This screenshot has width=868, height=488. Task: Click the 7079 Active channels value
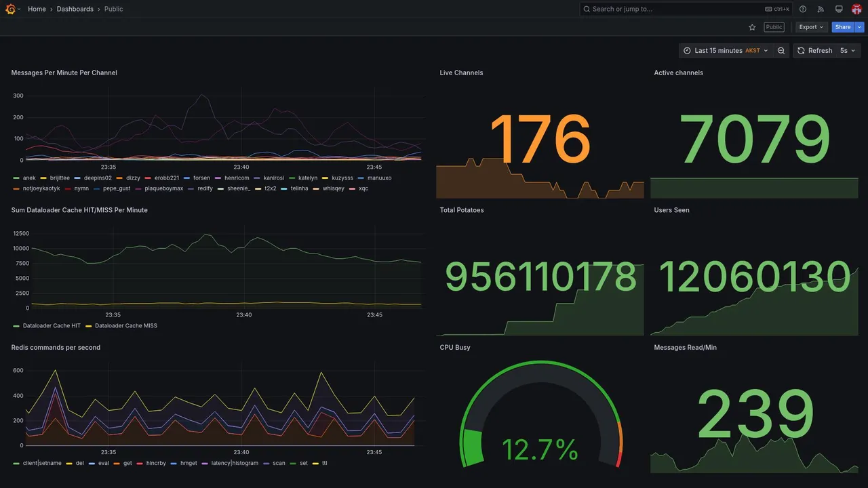[x=755, y=140]
